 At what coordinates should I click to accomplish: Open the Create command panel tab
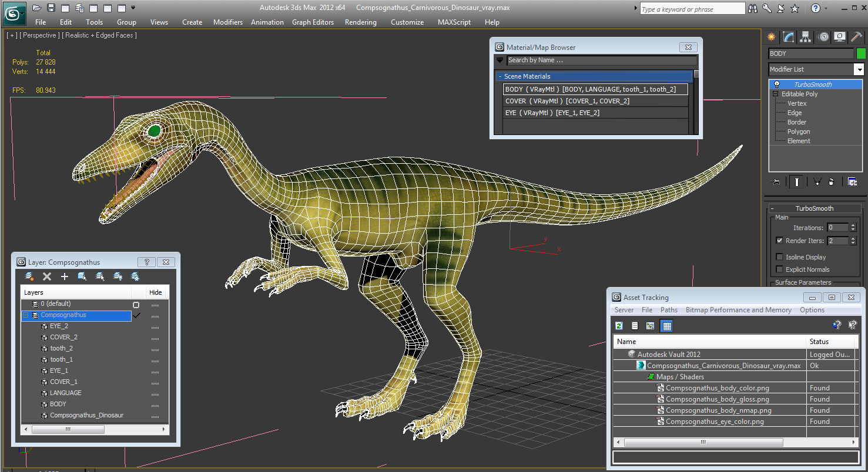[772, 37]
